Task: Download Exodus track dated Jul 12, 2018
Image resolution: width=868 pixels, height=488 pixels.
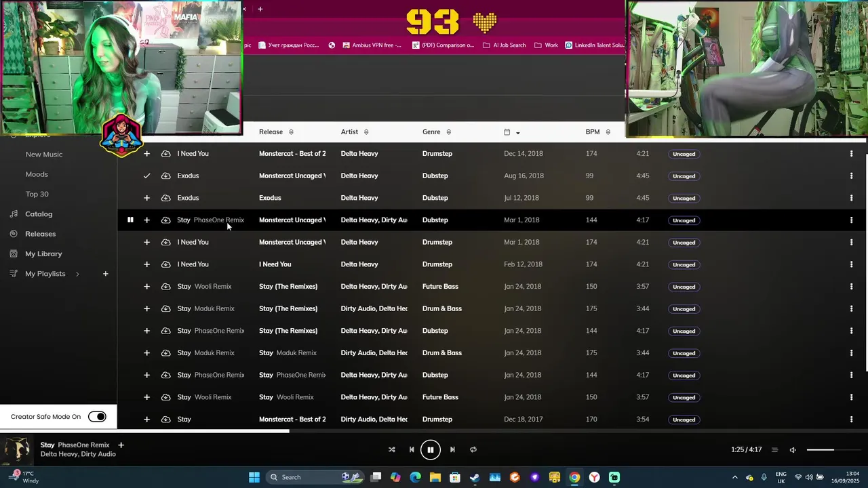Action: click(x=165, y=198)
